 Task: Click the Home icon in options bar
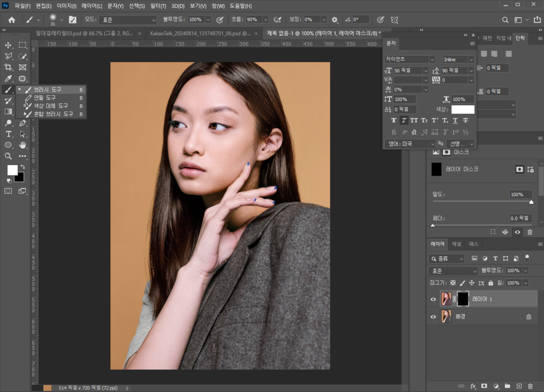(12, 20)
